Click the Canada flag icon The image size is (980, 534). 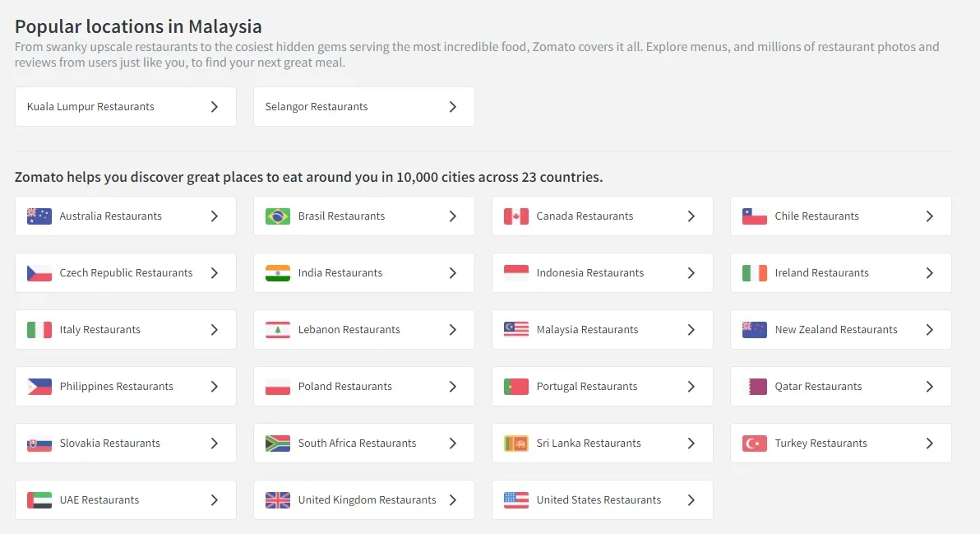click(516, 216)
